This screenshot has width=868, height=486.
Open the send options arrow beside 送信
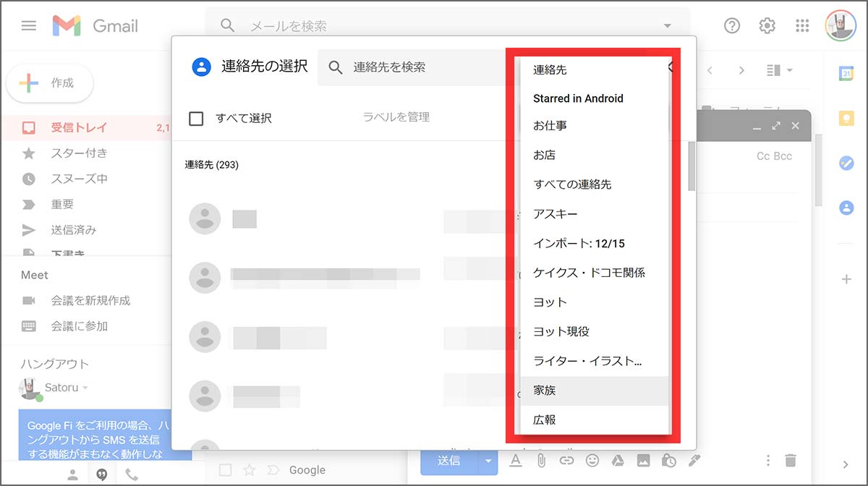click(x=488, y=461)
